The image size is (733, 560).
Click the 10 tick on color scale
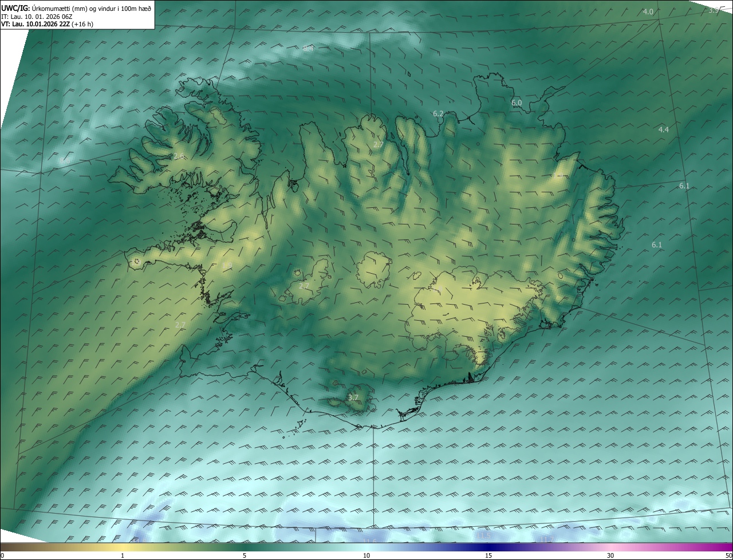[366, 555]
